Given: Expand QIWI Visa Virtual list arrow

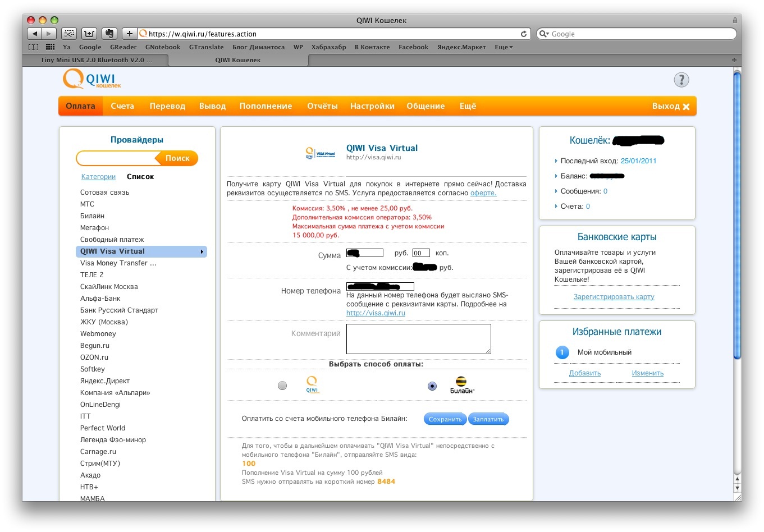Looking at the screenshot, I should click(x=202, y=251).
